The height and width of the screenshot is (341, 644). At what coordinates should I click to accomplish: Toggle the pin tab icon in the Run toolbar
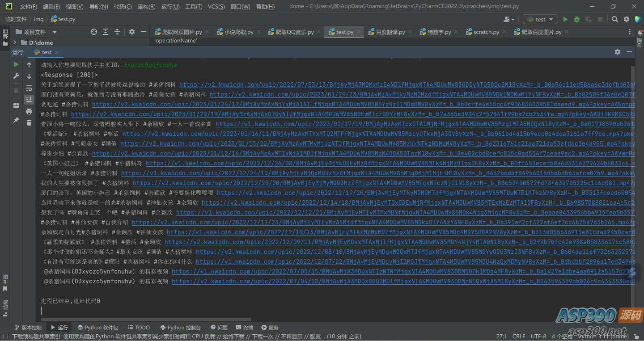point(17,120)
